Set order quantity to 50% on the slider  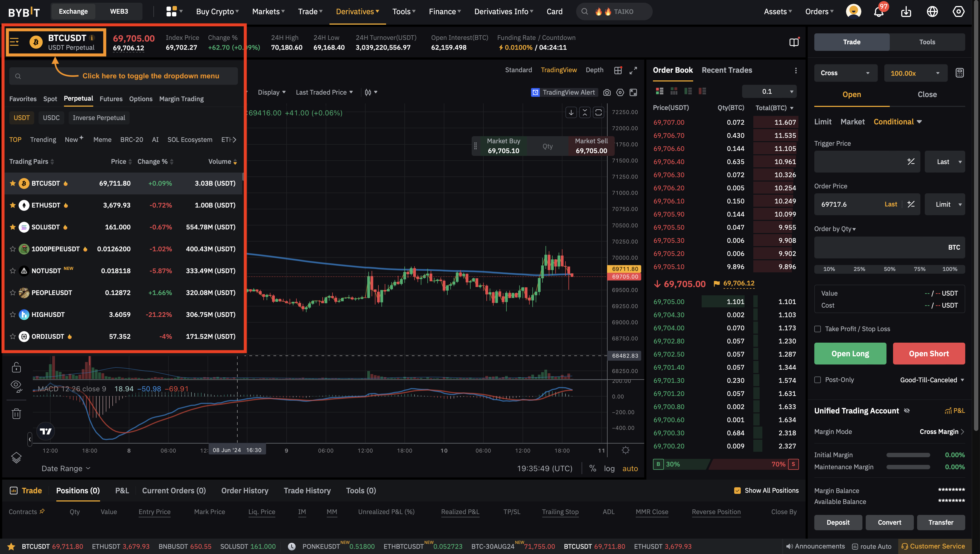pos(889,269)
